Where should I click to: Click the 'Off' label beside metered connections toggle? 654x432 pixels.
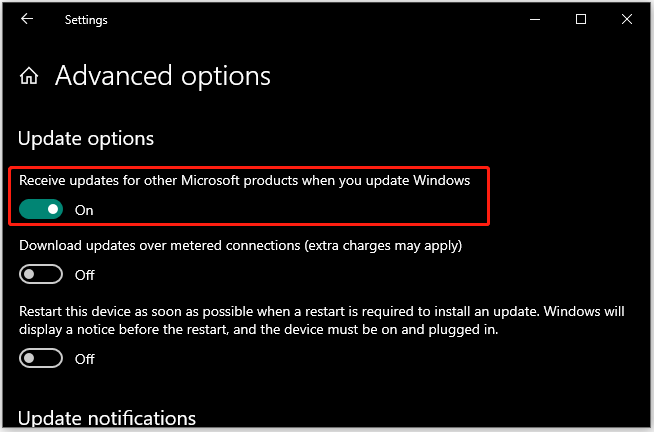pos(85,275)
